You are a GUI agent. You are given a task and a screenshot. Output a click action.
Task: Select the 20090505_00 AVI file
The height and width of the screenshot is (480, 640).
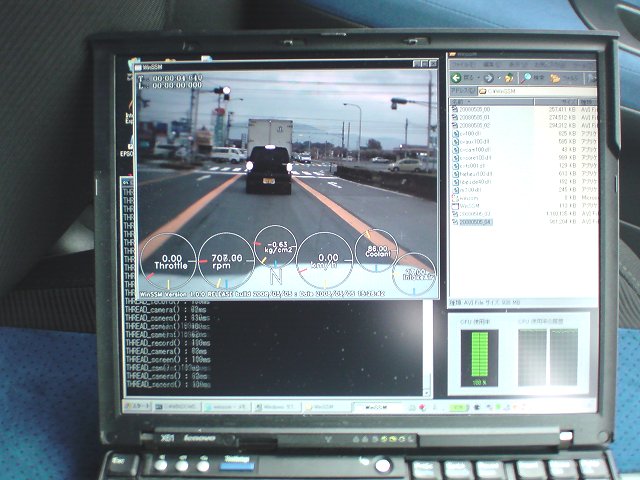click(x=474, y=109)
